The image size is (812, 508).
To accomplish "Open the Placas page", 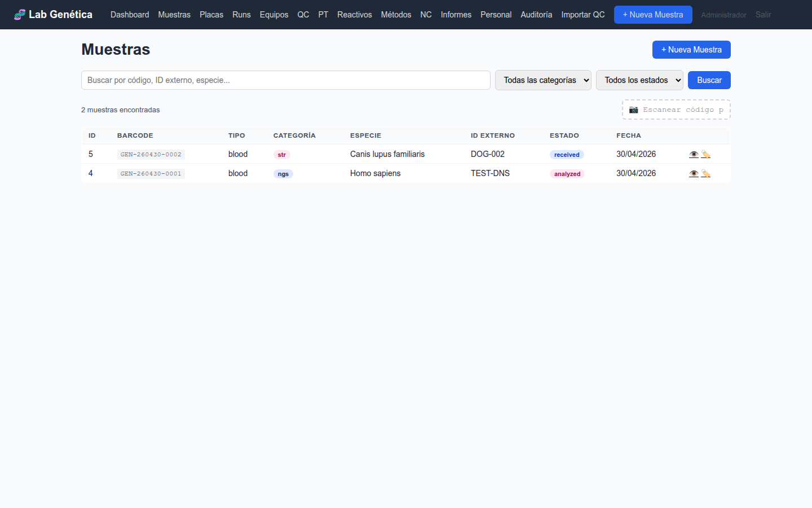I will (211, 15).
